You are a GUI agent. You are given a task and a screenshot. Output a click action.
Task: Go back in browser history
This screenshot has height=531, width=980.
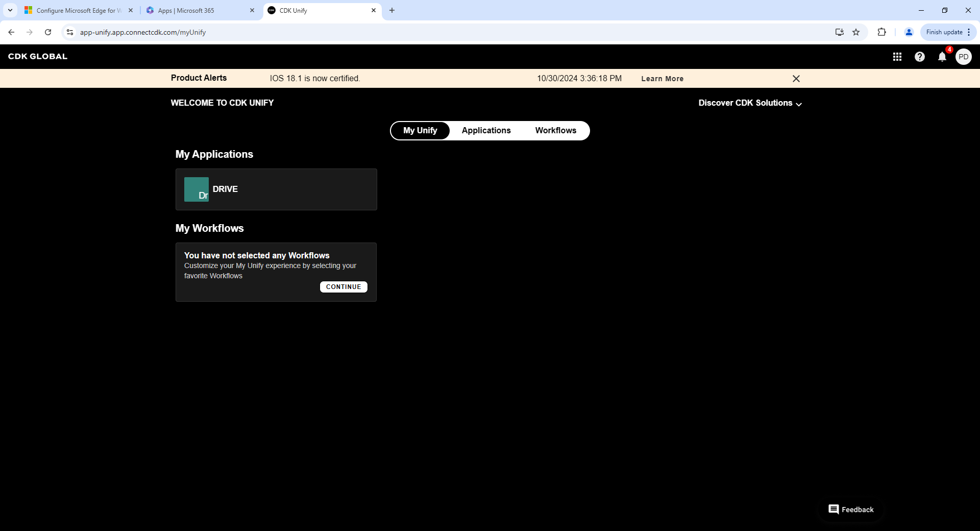[x=11, y=32]
